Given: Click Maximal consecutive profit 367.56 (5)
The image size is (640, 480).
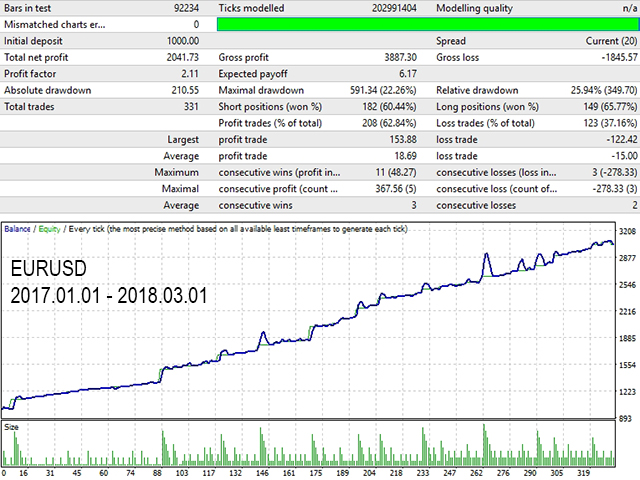Looking at the screenshot, I should point(396,189).
